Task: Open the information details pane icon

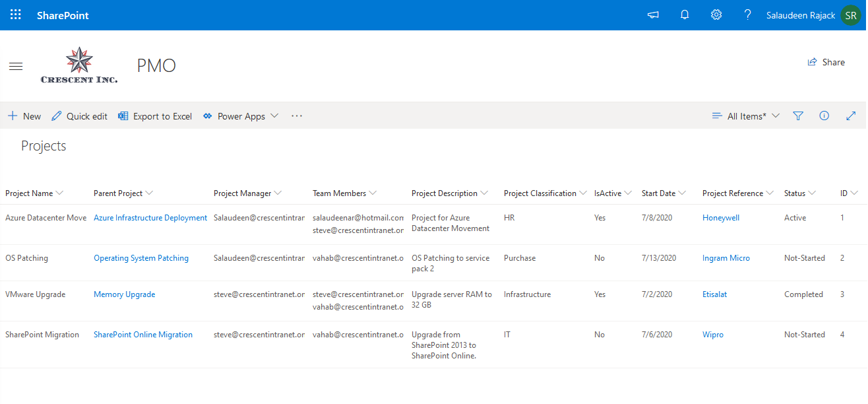Action: 824,116
